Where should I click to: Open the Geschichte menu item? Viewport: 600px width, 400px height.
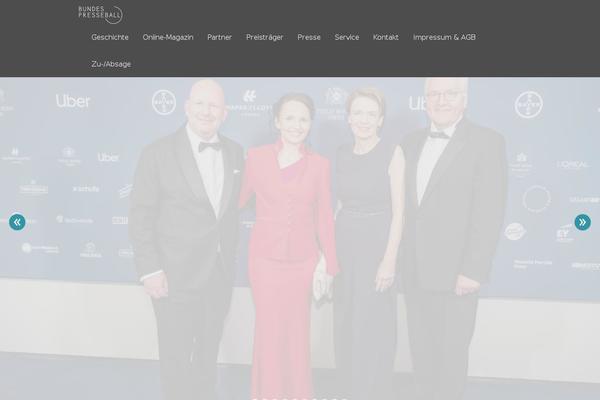110,37
